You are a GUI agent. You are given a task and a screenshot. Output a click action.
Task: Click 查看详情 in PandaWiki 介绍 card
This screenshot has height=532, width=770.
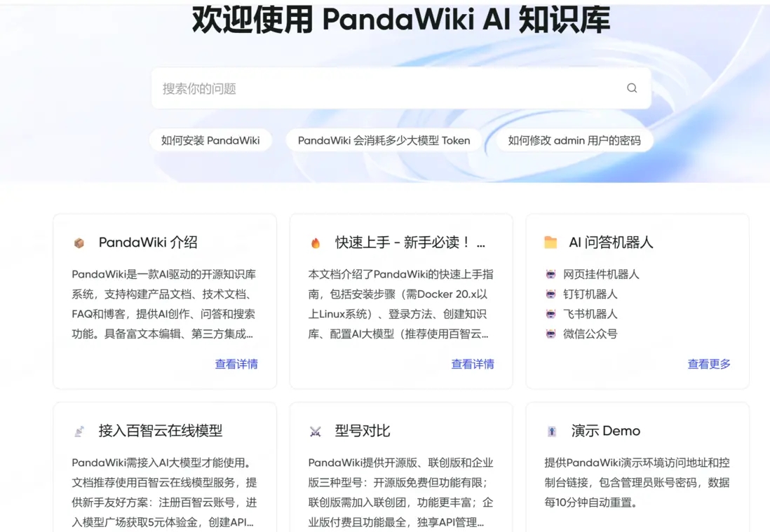(x=236, y=364)
